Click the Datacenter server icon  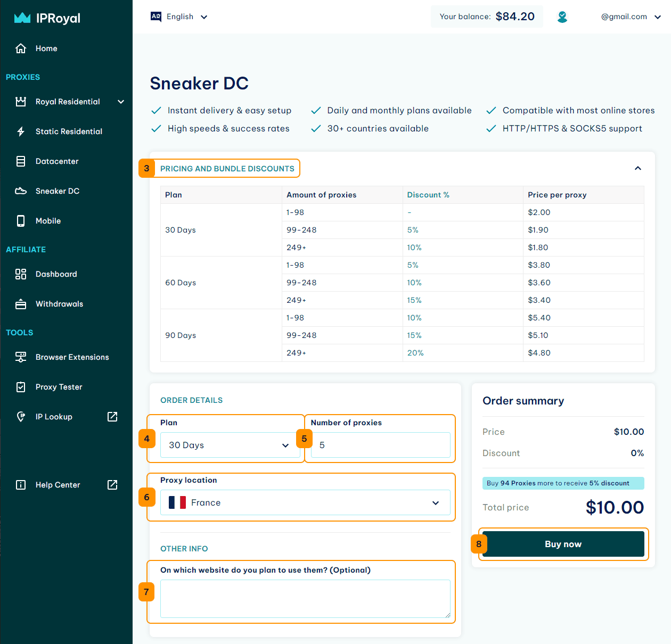coord(21,161)
